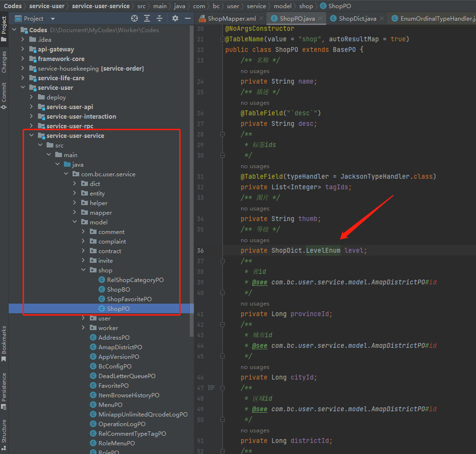
Task: Open the Commit tool window
Action: tap(4, 95)
